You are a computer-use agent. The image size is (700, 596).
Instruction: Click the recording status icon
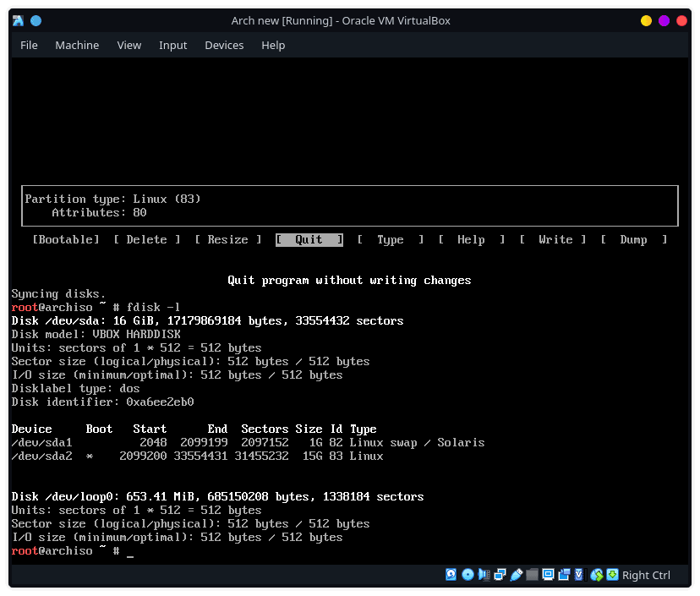tap(564, 575)
